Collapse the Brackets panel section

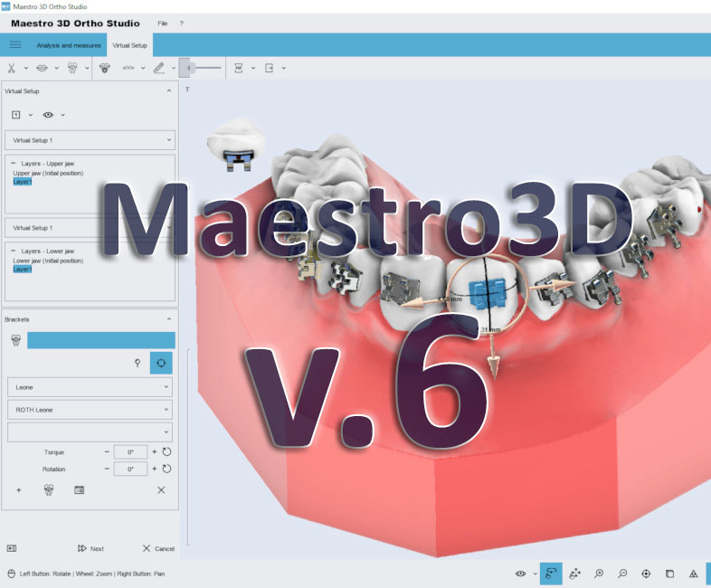(168, 319)
